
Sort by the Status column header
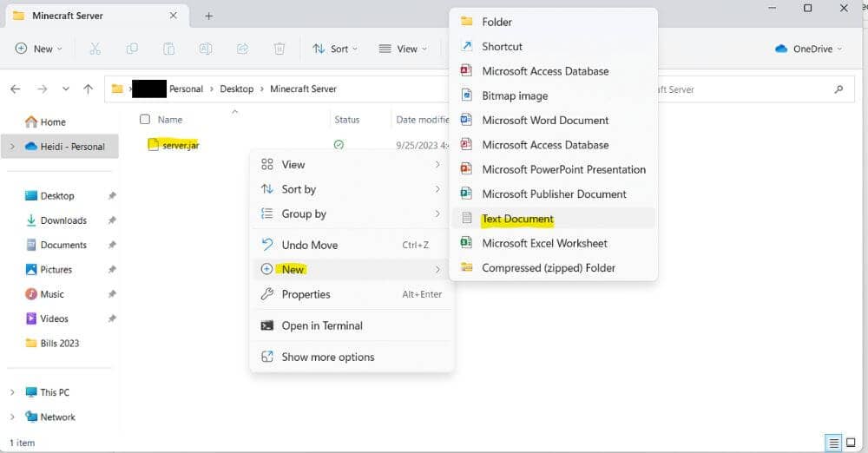coord(347,119)
